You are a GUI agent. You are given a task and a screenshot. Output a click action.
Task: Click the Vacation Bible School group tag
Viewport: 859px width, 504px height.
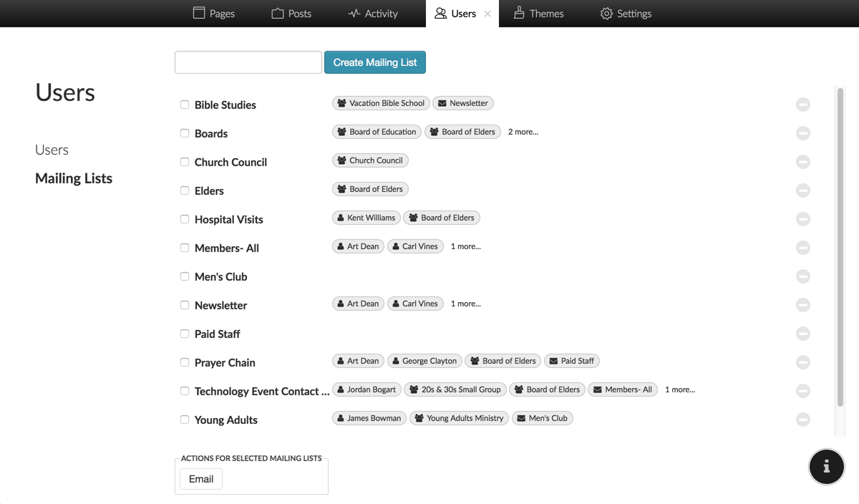click(381, 102)
